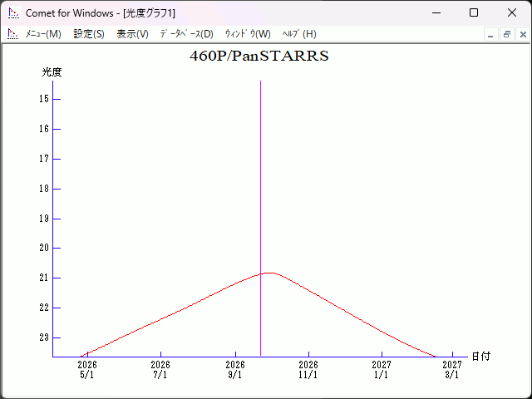
Task: Click the 光度 axis label
Action: 52,72
